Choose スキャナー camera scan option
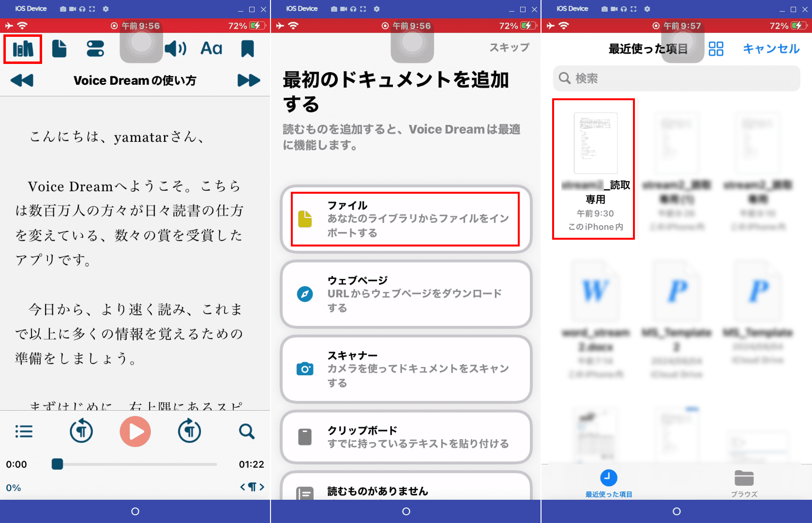This screenshot has height=523, width=812. pyautogui.click(x=406, y=369)
